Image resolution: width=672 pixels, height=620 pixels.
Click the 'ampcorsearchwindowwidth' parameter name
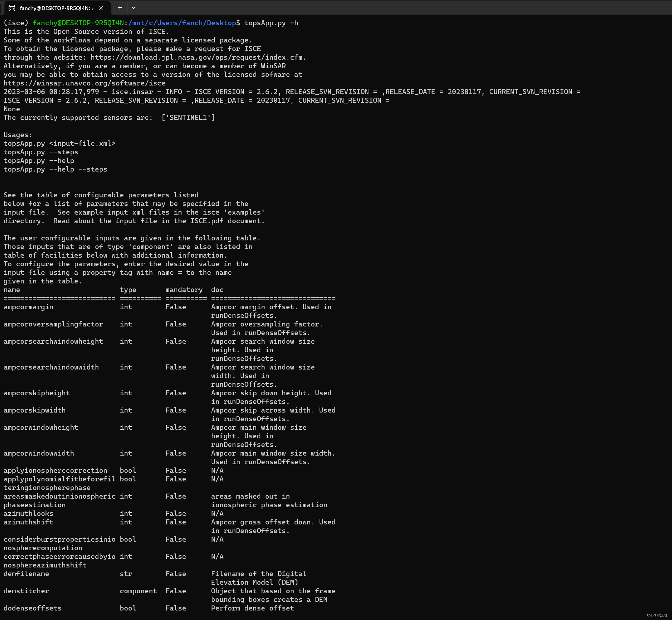click(51, 367)
